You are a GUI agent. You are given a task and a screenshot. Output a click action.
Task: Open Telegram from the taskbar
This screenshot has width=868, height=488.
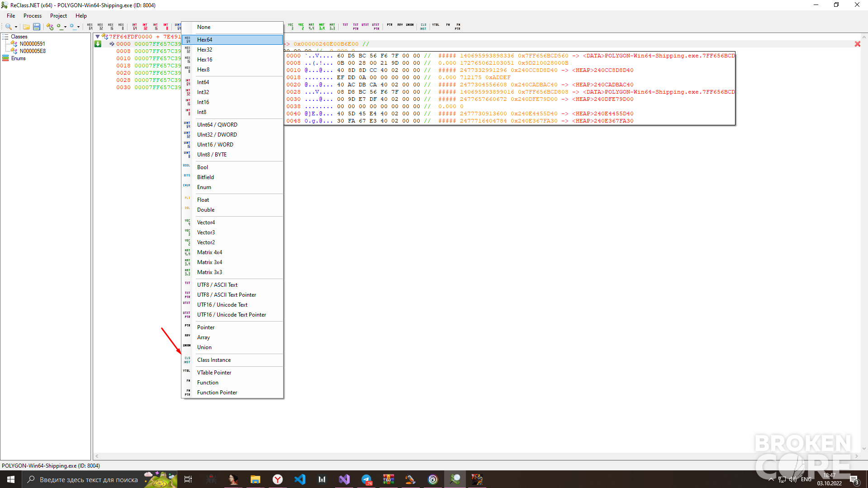click(366, 479)
